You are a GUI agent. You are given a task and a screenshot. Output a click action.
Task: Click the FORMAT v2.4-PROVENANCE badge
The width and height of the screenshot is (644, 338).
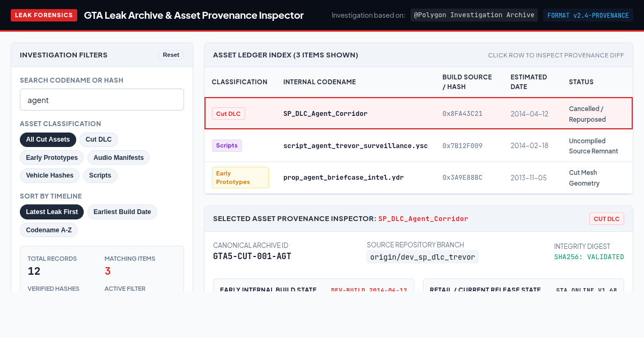pos(588,15)
